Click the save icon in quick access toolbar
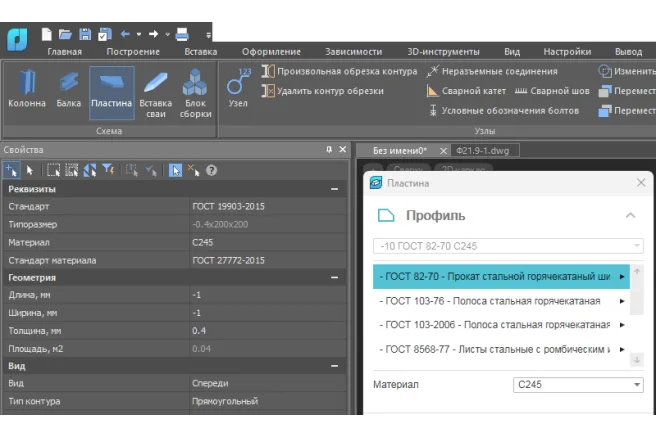 (x=85, y=34)
